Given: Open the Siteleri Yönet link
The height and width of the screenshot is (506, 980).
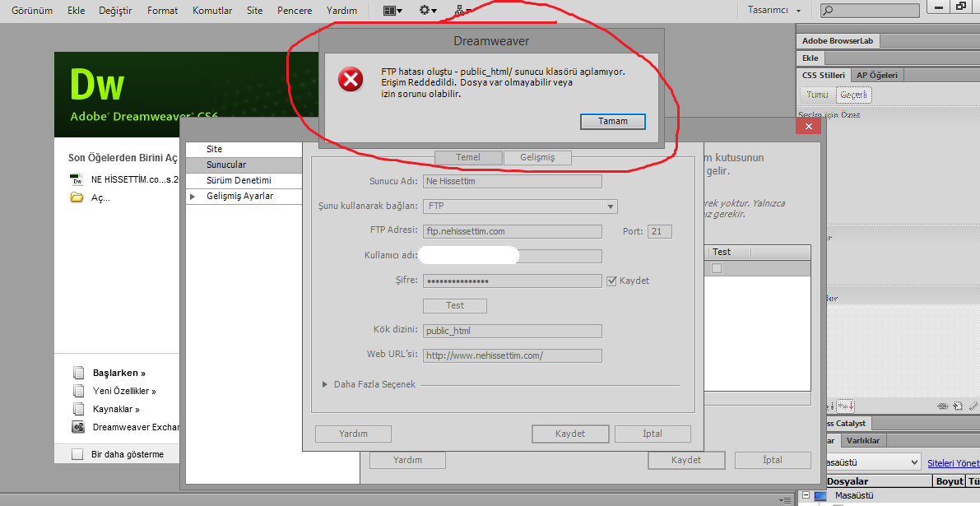Looking at the screenshot, I should tap(954, 463).
